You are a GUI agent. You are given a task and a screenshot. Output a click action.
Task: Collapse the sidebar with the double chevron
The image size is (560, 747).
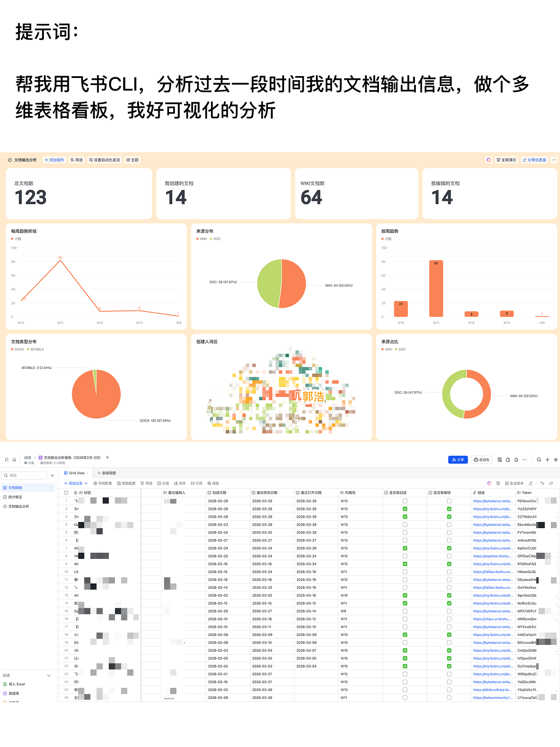pyautogui.click(x=52, y=476)
